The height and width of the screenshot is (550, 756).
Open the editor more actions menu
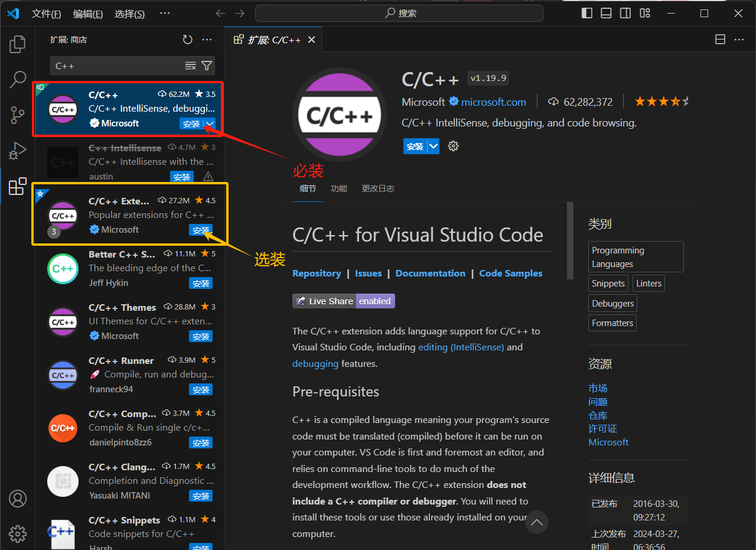coord(739,40)
